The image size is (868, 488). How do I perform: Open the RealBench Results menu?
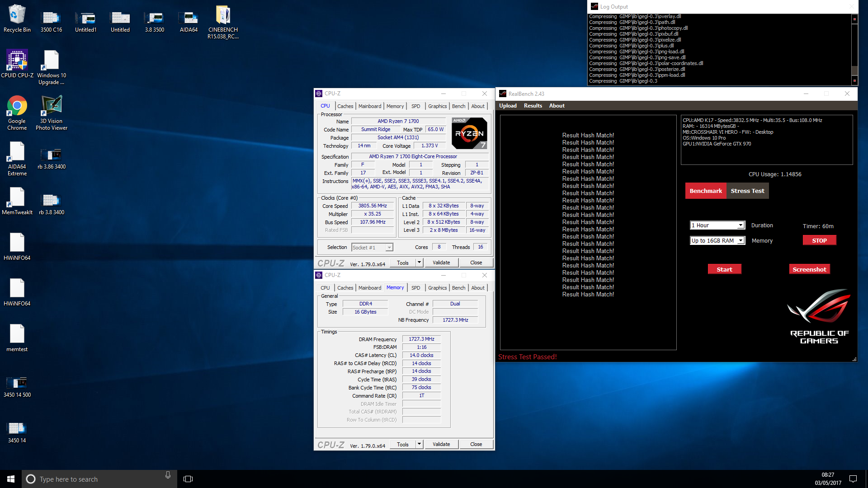click(533, 106)
